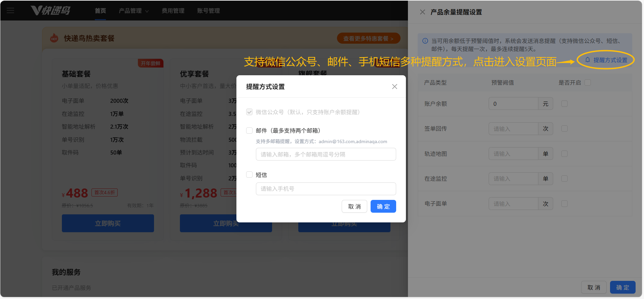Image resolution: width=644 pixels, height=299 pixels.
Task: Focus the email address input field
Action: coord(326,155)
